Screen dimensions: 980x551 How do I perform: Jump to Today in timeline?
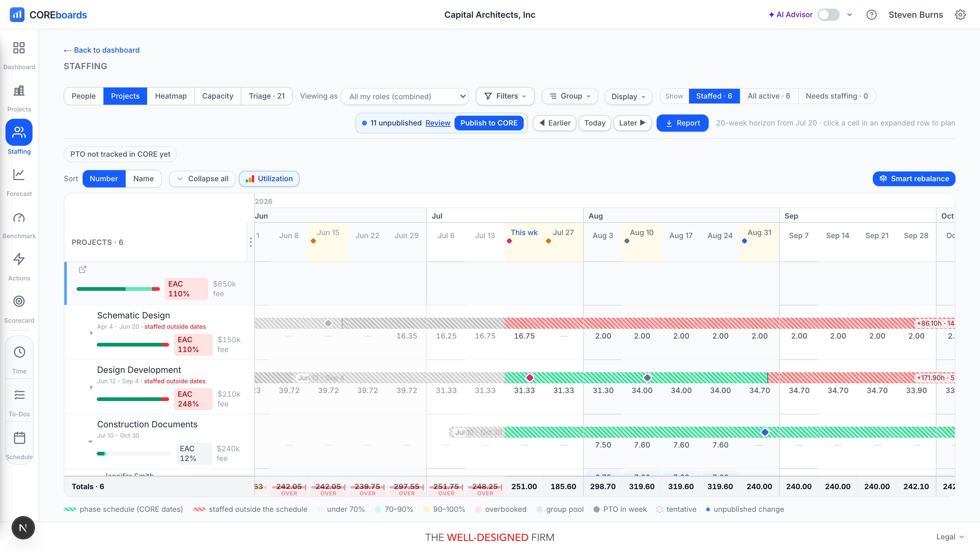pyautogui.click(x=595, y=123)
